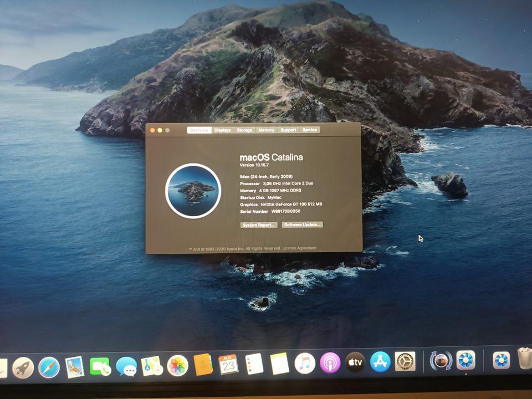Open the Catalina patcher icon with circular arrows
The image size is (532, 399).
pyautogui.click(x=441, y=360)
